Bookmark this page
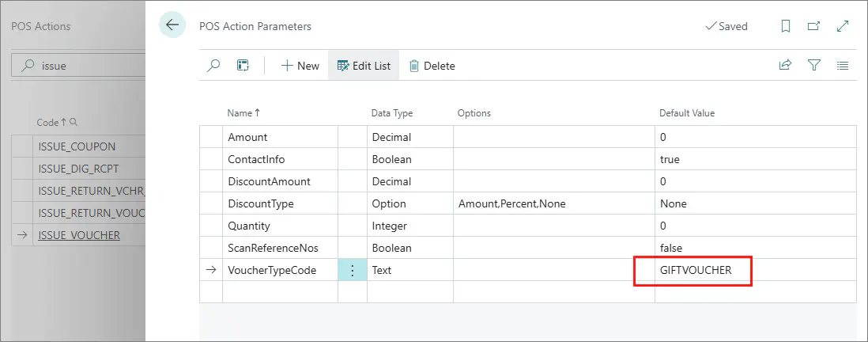The width and height of the screenshot is (868, 342). tap(785, 26)
